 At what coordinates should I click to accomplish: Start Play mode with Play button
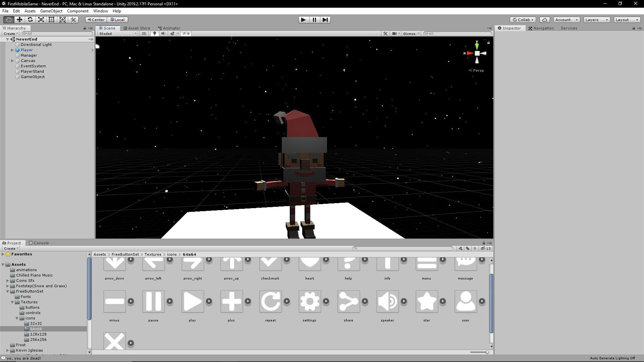tap(304, 20)
